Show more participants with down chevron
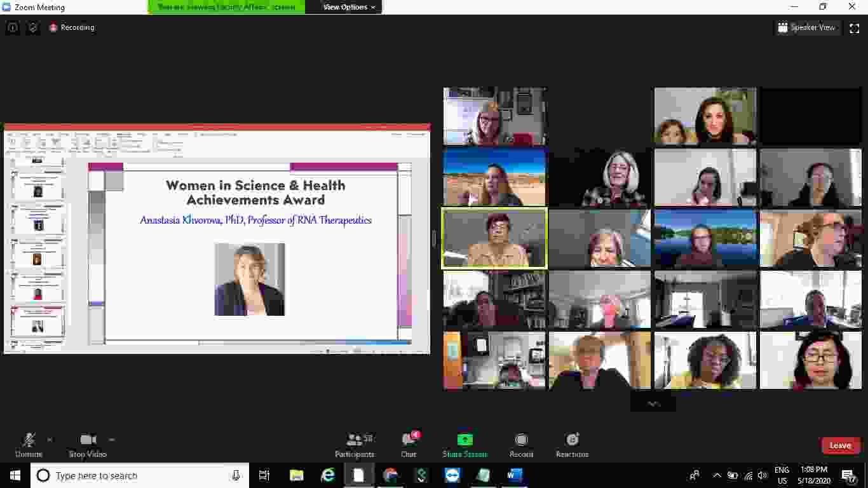868x488 pixels. coord(653,403)
